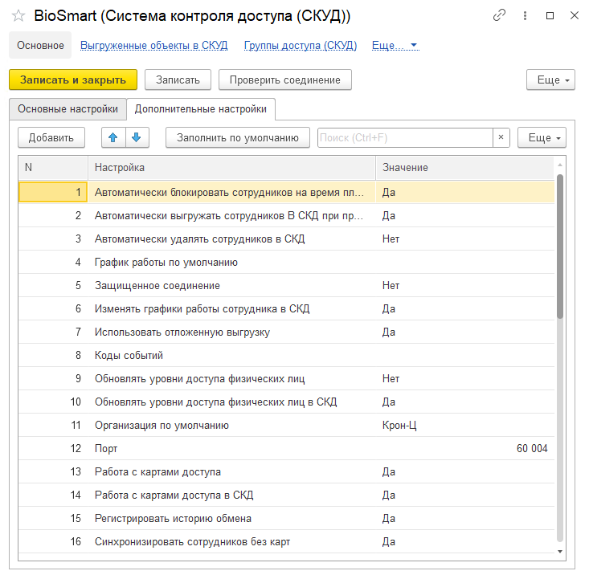The height and width of the screenshot is (575, 589).
Task: Click Да value of Использовать отложенную выгрузку
Action: [389, 332]
